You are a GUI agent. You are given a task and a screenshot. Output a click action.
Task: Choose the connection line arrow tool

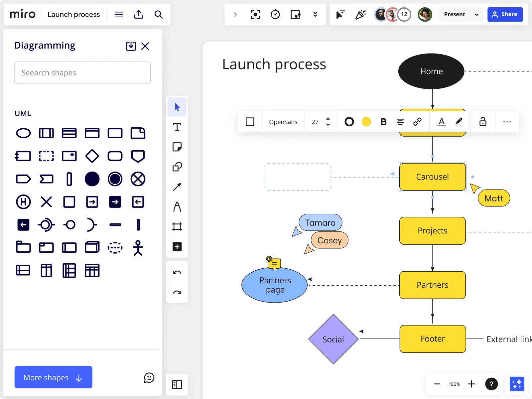click(177, 187)
